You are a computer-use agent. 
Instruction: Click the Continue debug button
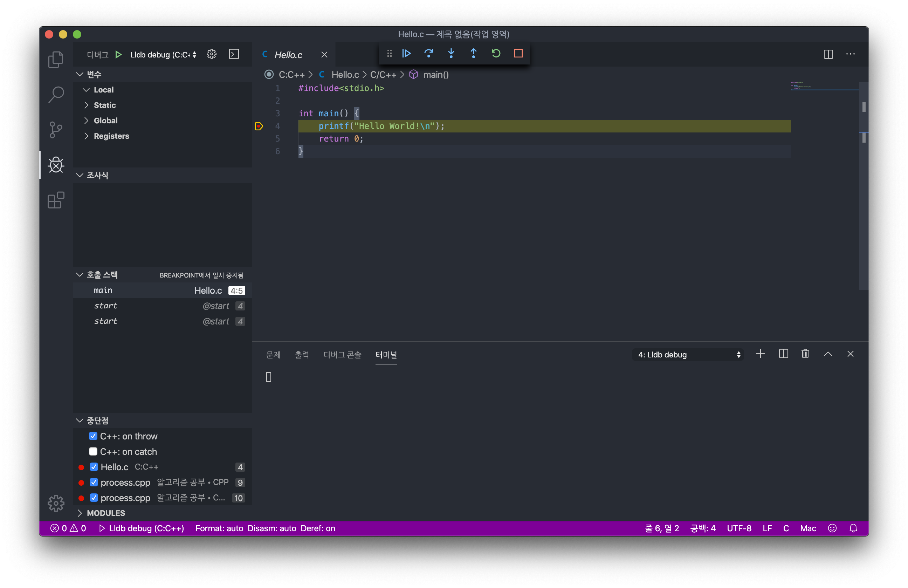406,53
